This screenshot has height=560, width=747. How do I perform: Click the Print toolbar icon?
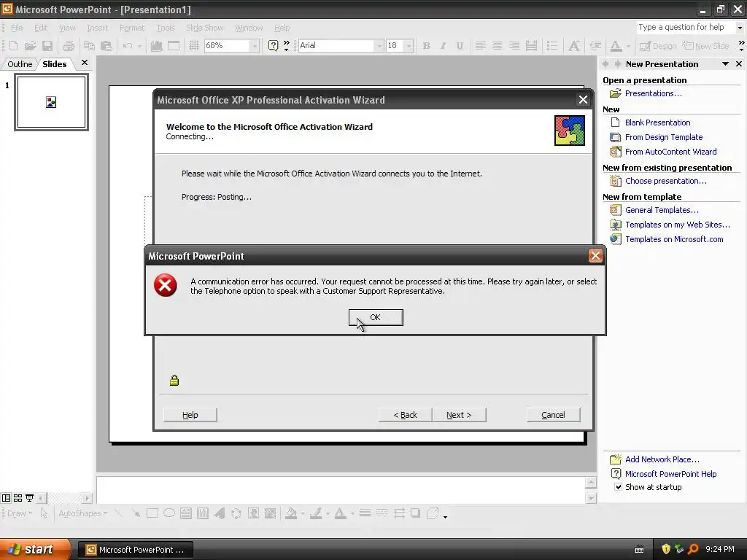pos(69,46)
